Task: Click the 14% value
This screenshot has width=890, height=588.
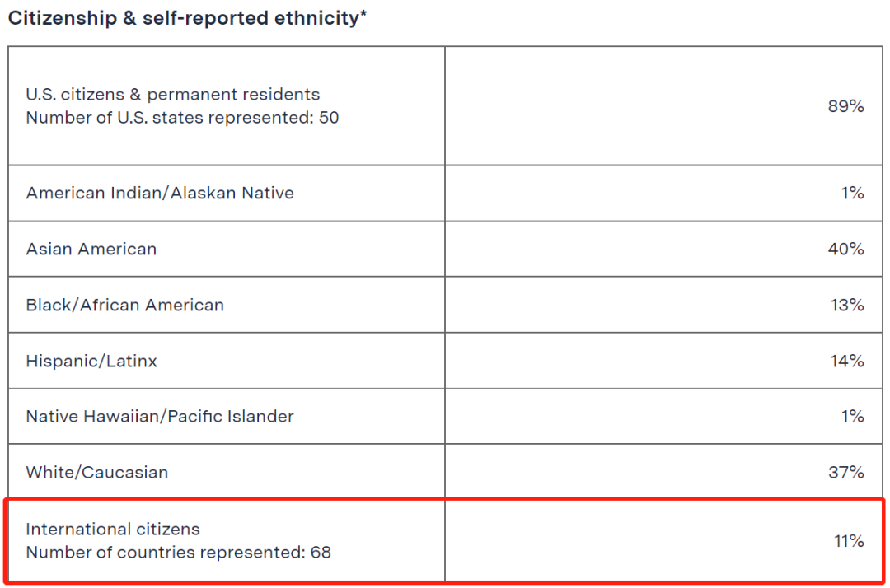Action: (x=847, y=361)
